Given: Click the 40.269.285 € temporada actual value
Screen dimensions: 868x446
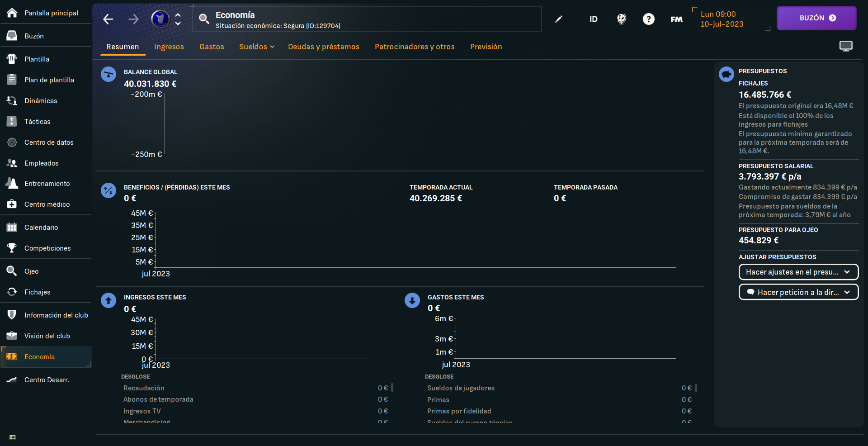Looking at the screenshot, I should pyautogui.click(x=436, y=198).
